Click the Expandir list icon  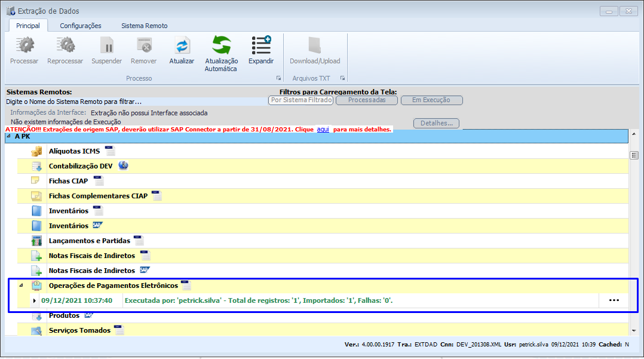(x=261, y=46)
